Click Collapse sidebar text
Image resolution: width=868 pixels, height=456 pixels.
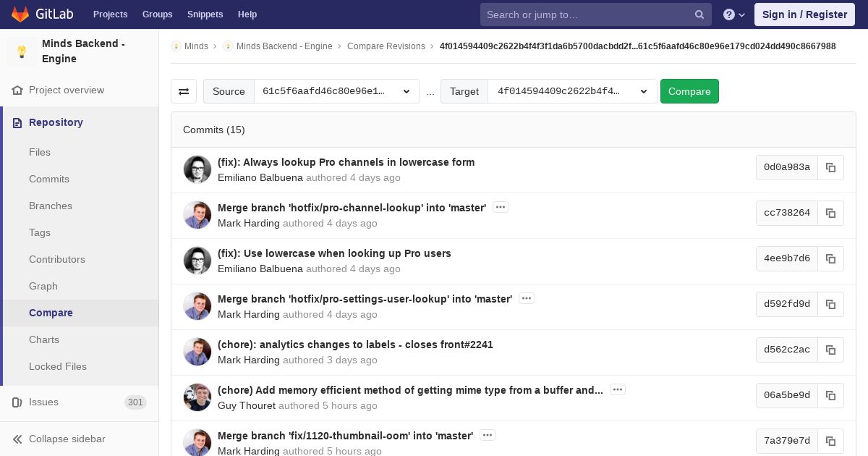click(x=67, y=439)
